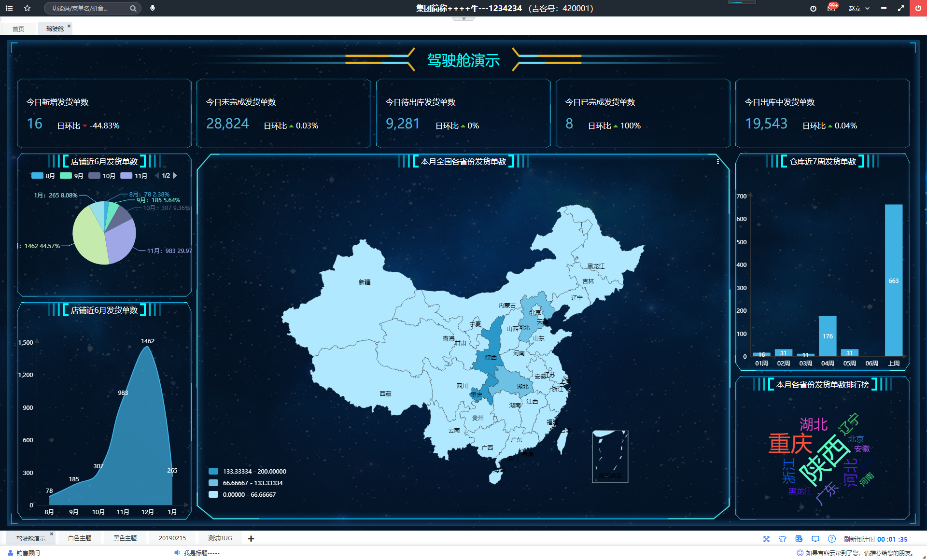
Task: Expand the collapsed header arrow handle
Action: (463, 19)
